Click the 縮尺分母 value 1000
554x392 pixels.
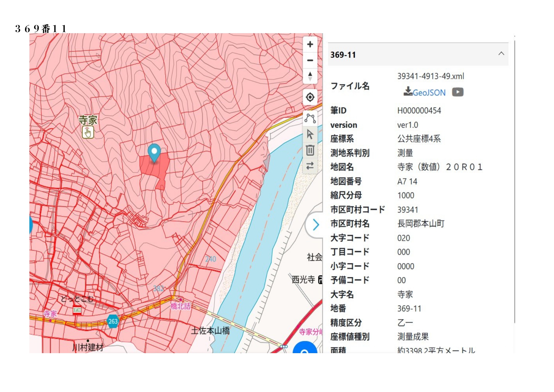(406, 196)
